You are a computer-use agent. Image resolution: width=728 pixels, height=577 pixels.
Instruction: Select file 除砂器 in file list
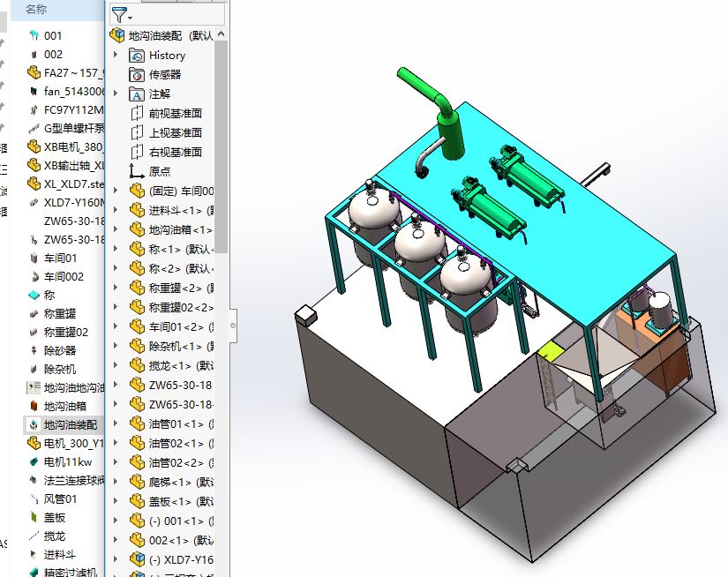(x=60, y=350)
